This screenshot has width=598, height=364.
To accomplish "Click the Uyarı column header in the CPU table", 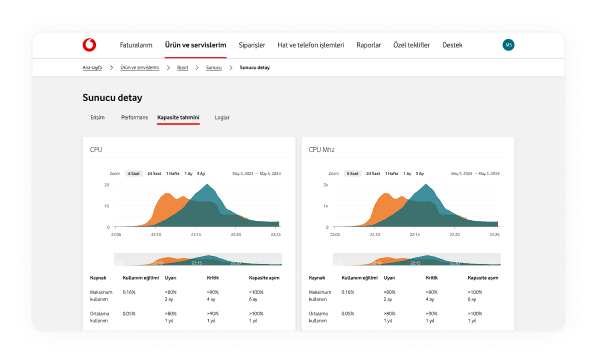I will coord(170,278).
